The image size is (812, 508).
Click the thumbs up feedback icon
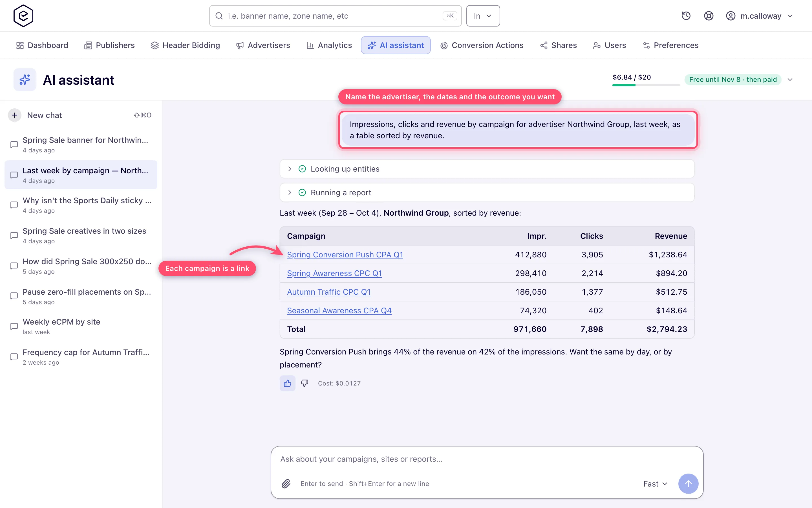pyautogui.click(x=288, y=383)
